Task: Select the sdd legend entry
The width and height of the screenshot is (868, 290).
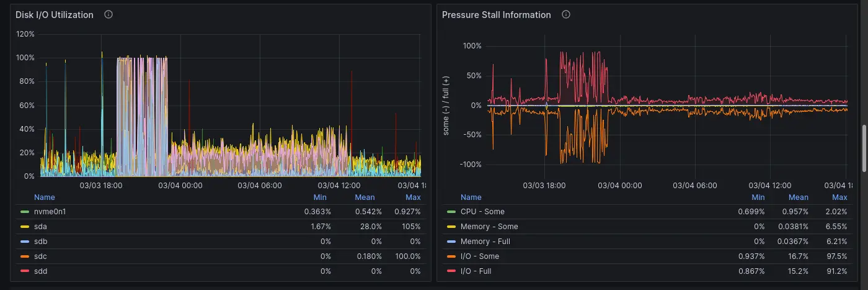Action: coord(41,271)
